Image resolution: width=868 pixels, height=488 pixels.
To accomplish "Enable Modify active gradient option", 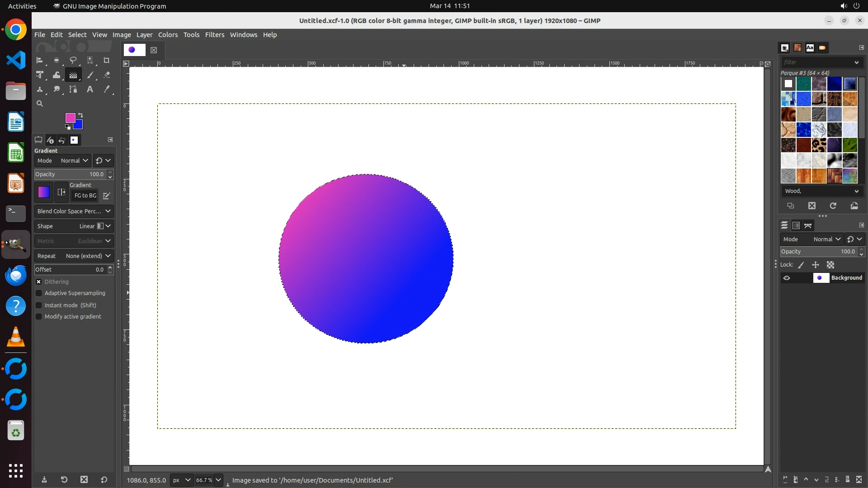I will (39, 317).
